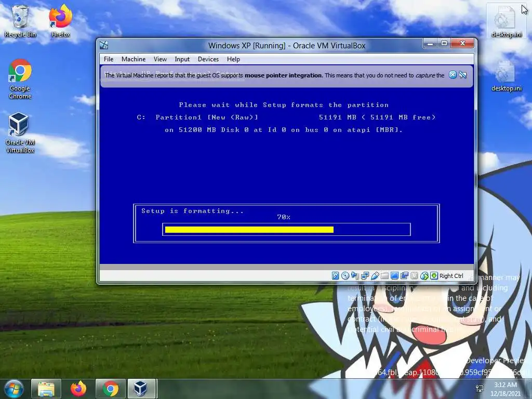532x399 pixels.
Task: Select the lower desktop.ini file icon
Action: click(507, 76)
